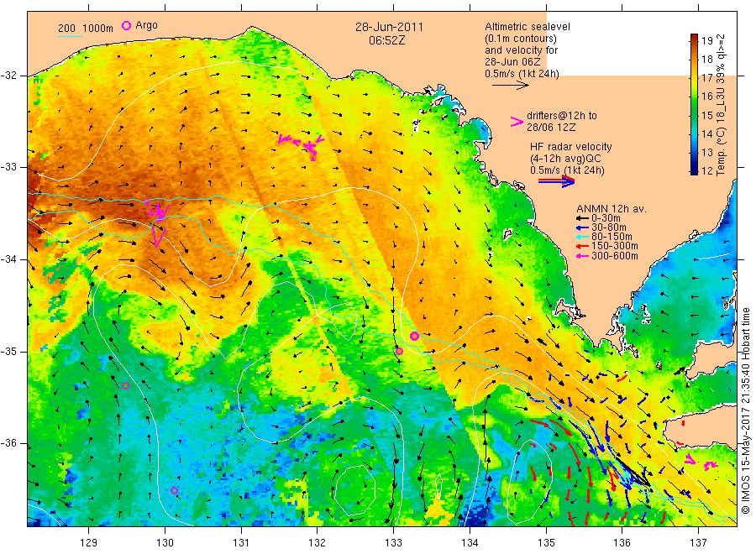Click the Argo float marker near 129.5E, 35.4S
The height and width of the screenshot is (554, 756).
(125, 385)
